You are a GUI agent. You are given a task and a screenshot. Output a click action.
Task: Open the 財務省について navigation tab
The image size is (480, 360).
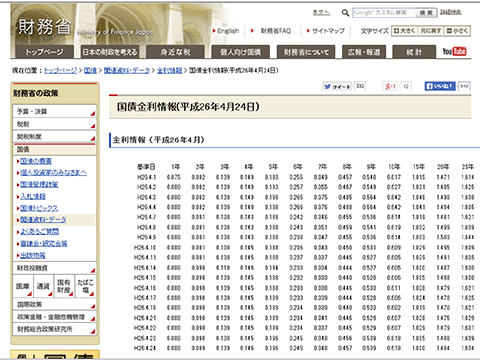[306, 52]
